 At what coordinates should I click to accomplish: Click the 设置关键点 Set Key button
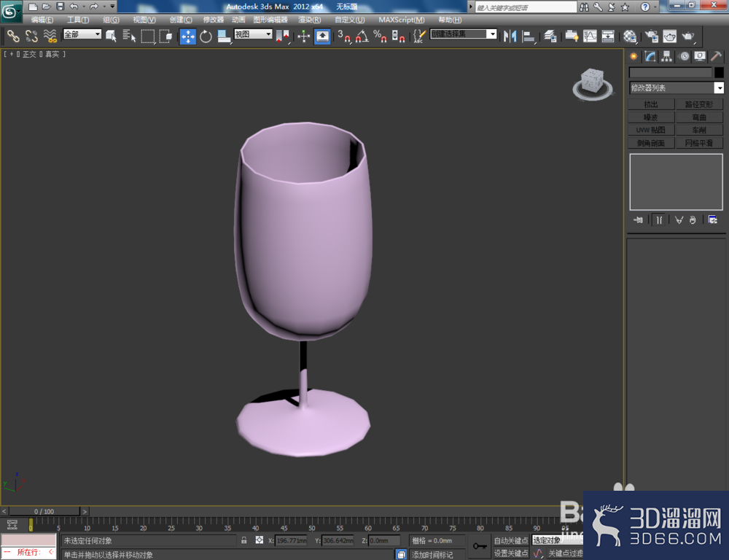pos(510,553)
